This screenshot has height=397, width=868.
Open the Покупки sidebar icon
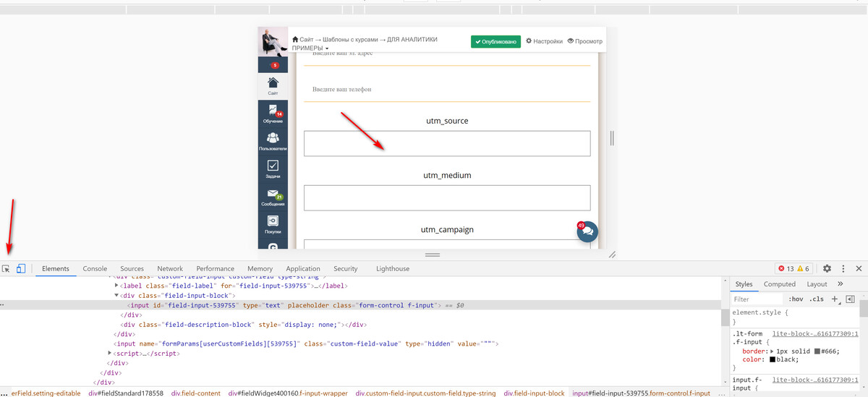click(x=273, y=224)
